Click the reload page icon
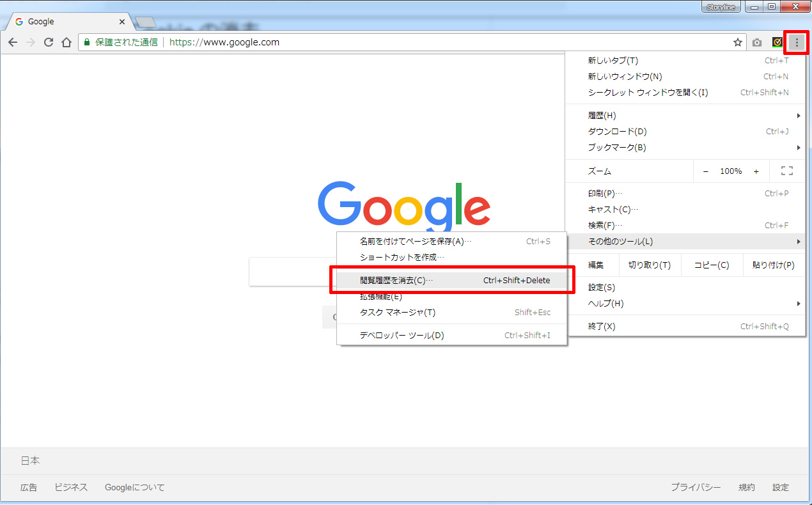 pyautogui.click(x=48, y=43)
